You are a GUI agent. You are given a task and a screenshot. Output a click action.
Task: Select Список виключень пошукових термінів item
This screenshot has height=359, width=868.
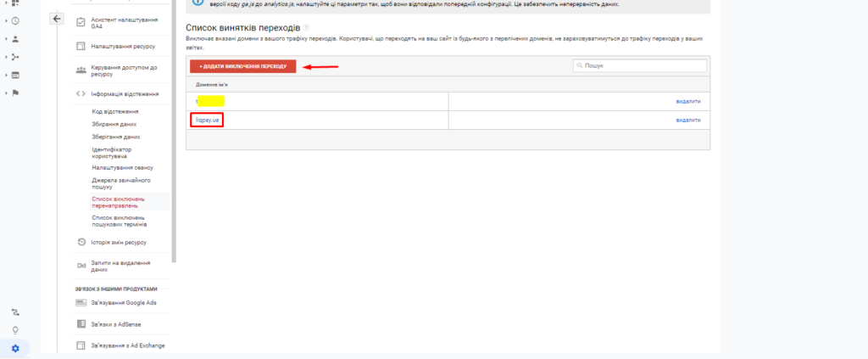click(120, 221)
